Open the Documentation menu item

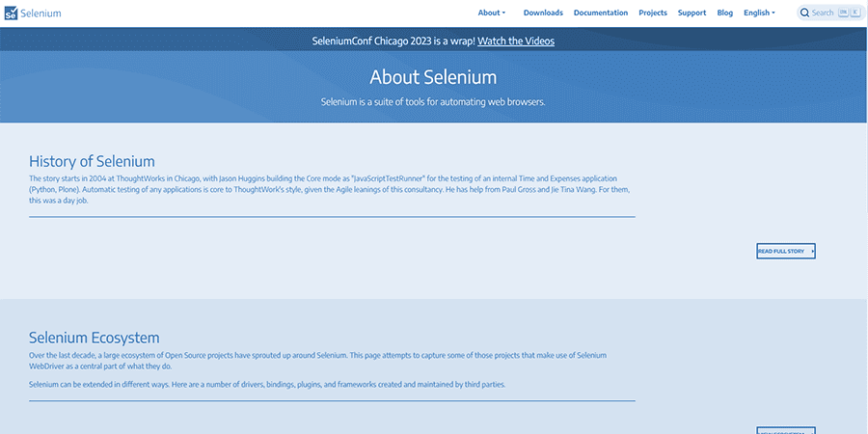coord(601,13)
